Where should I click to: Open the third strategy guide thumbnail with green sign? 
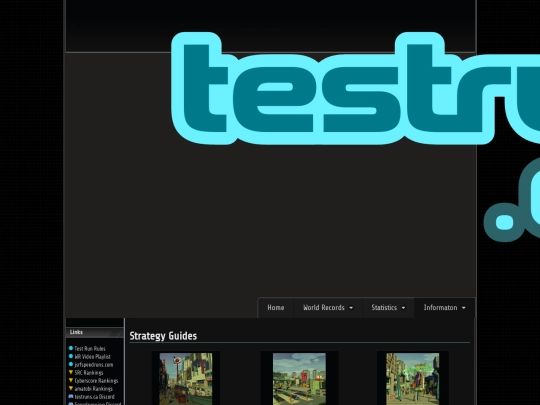coord(413,378)
